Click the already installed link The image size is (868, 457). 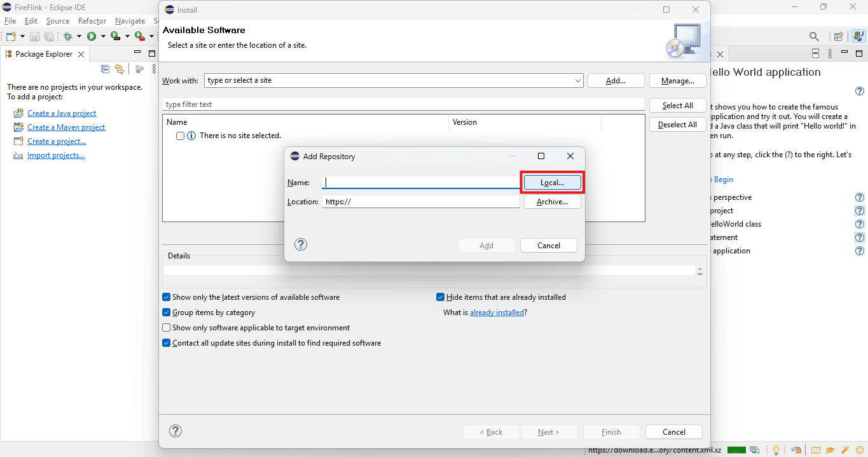[497, 313]
